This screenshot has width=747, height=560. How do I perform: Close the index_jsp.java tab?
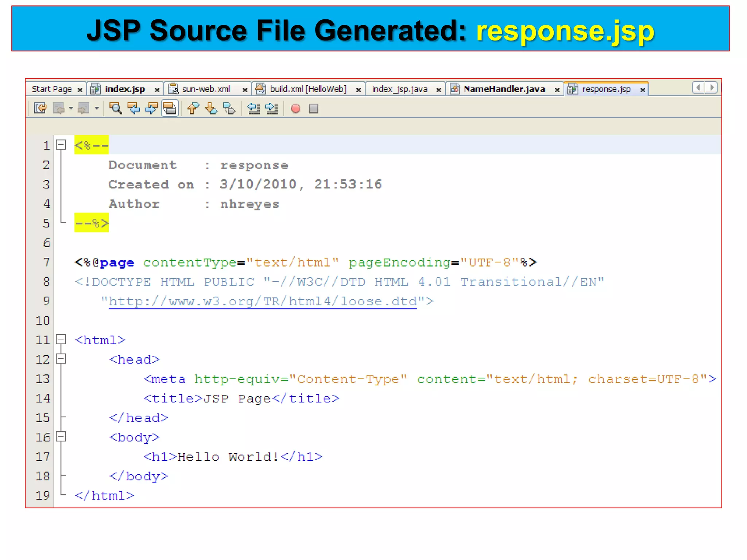439,90
